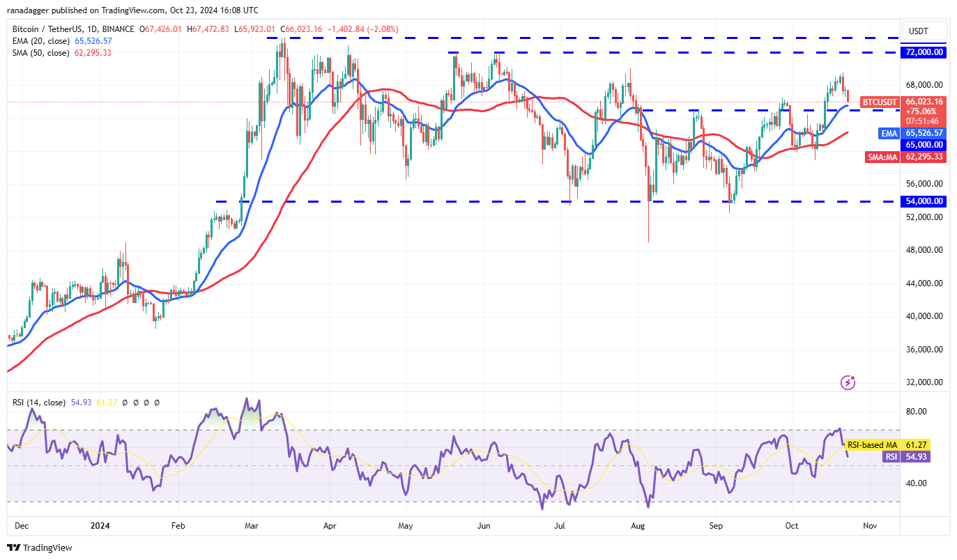Click the 65,000.00 blue price label
957x560 pixels.
(924, 145)
